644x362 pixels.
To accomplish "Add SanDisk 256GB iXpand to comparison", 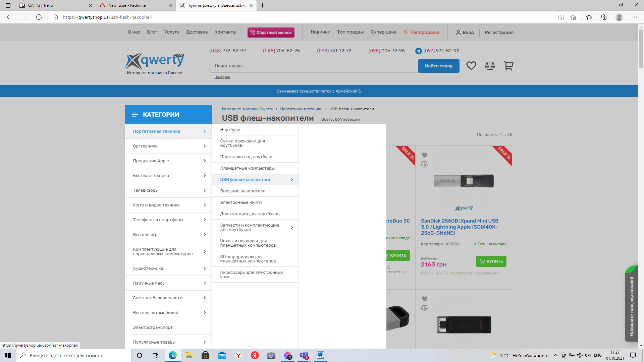I will (424, 164).
